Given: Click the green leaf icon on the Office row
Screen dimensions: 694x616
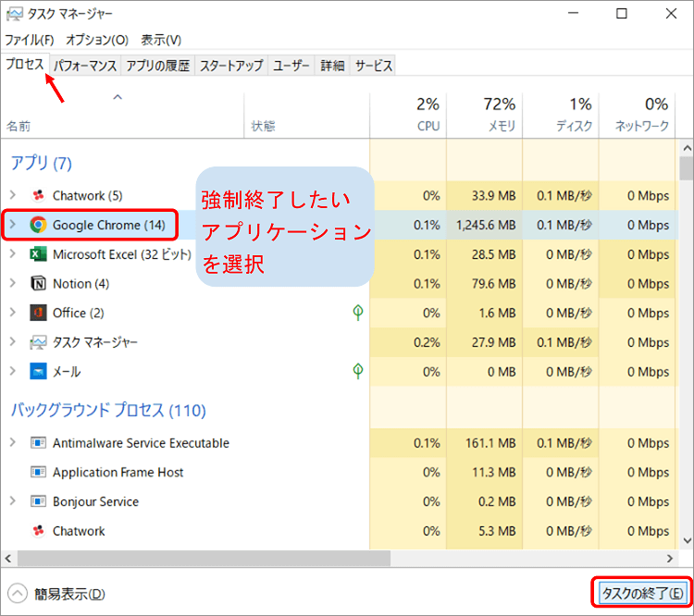Looking at the screenshot, I should point(358,313).
